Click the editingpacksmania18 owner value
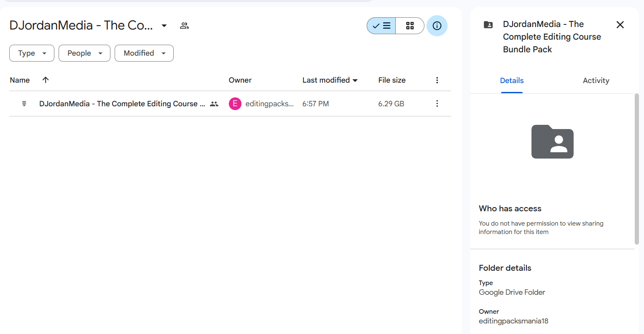 (x=513, y=321)
